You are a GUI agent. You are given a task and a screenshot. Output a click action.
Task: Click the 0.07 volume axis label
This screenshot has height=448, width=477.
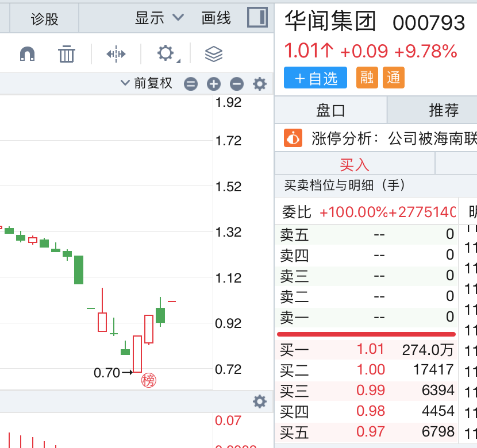[228, 420]
